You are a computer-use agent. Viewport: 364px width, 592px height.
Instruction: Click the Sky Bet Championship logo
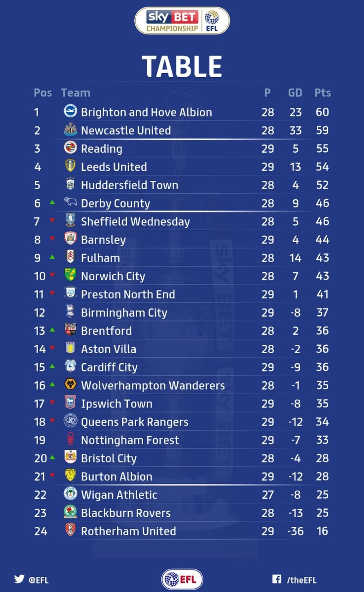182,21
